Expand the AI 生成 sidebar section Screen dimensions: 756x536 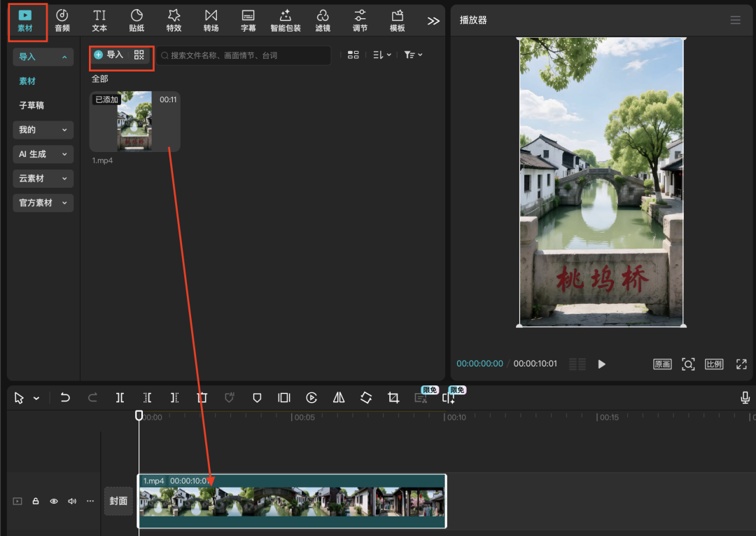(x=43, y=154)
